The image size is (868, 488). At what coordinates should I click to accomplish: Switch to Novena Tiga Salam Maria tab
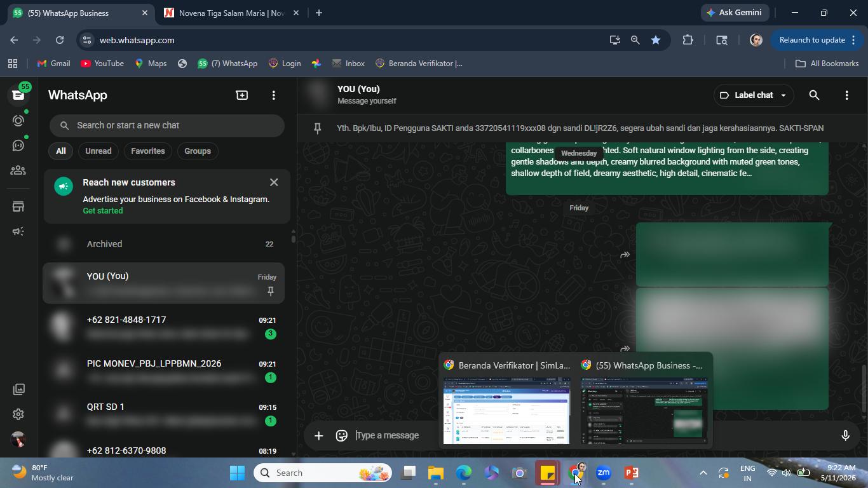231,13
